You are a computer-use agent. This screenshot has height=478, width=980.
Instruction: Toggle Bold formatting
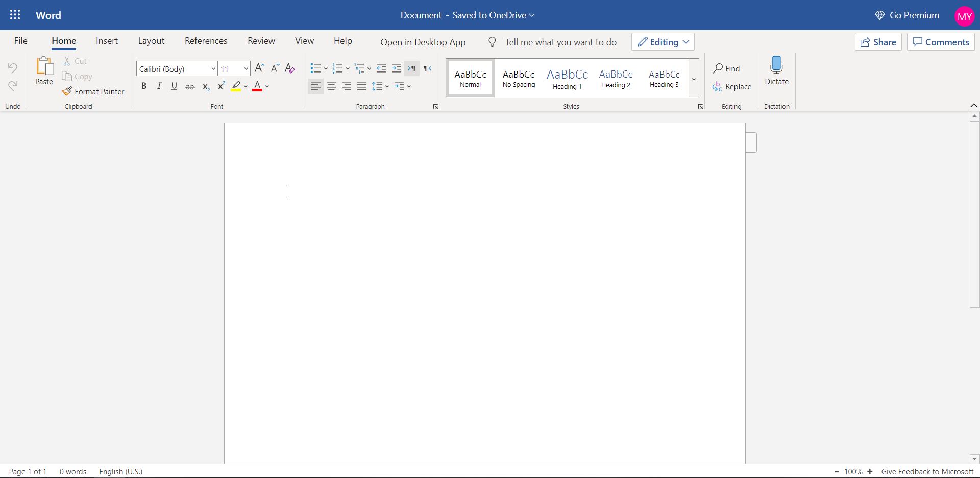144,86
